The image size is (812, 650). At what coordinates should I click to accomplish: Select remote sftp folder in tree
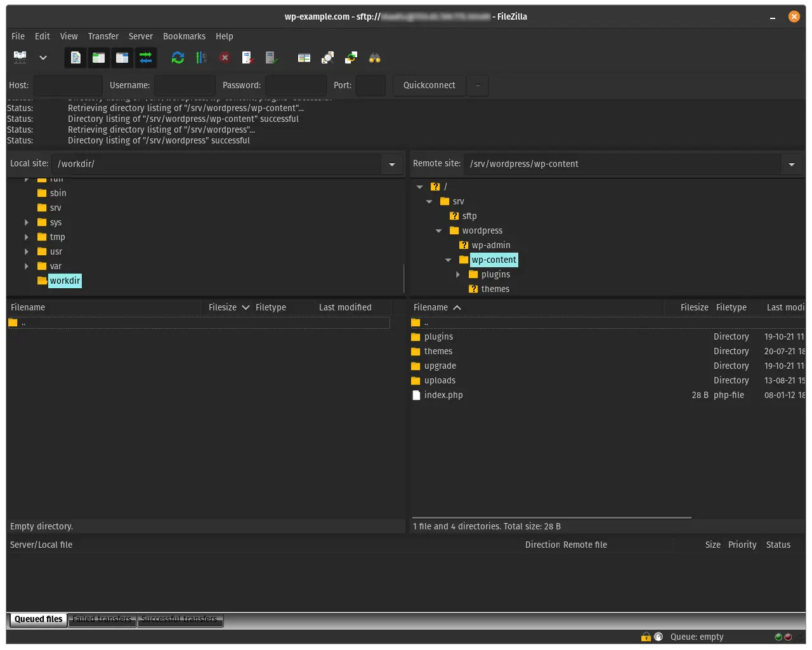pyautogui.click(x=469, y=216)
